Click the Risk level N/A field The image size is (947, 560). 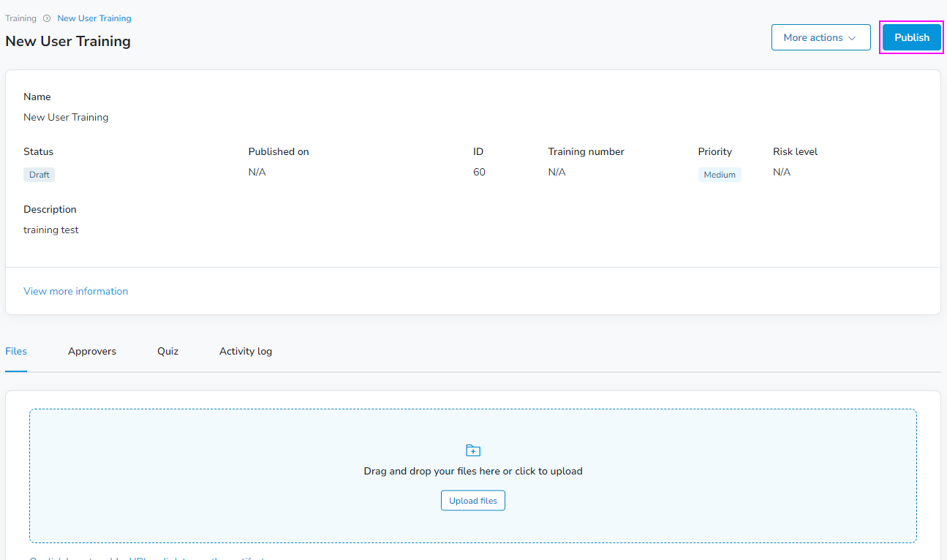(781, 172)
